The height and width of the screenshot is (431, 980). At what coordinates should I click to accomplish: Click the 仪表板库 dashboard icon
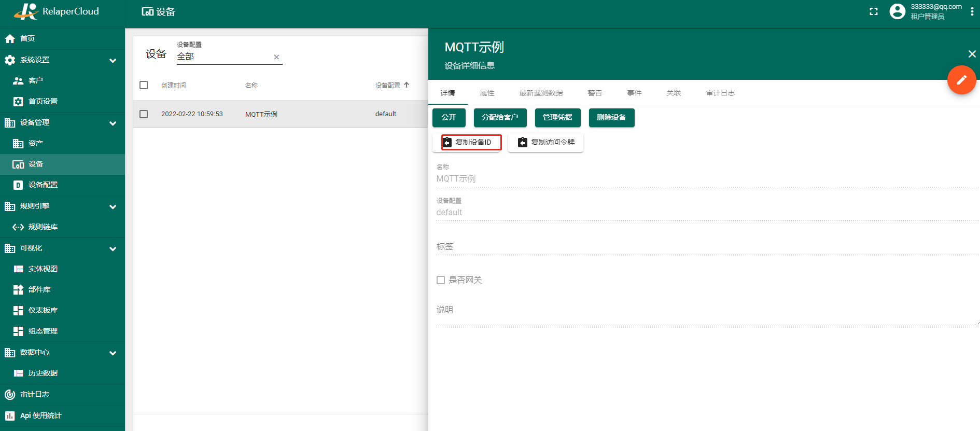pos(18,310)
